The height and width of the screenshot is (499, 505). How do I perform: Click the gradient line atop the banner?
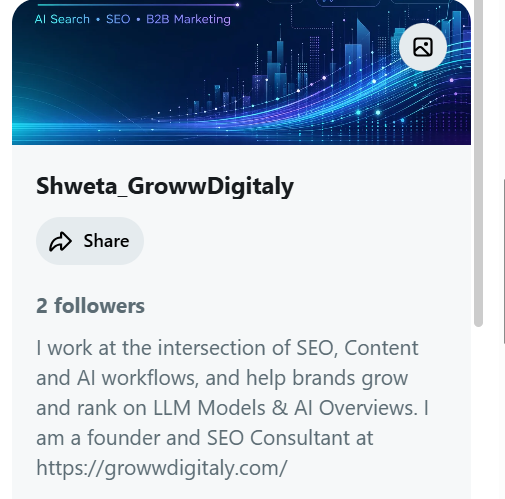[138, 5]
